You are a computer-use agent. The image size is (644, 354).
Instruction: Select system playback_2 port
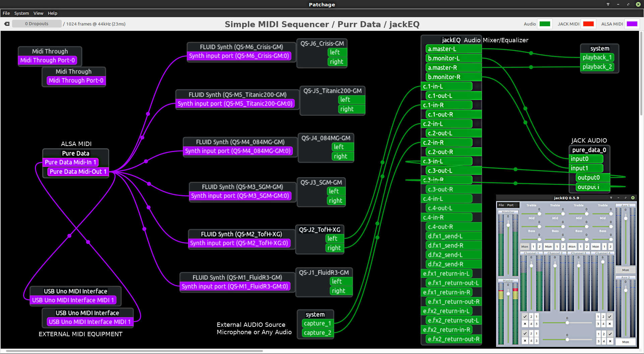597,67
